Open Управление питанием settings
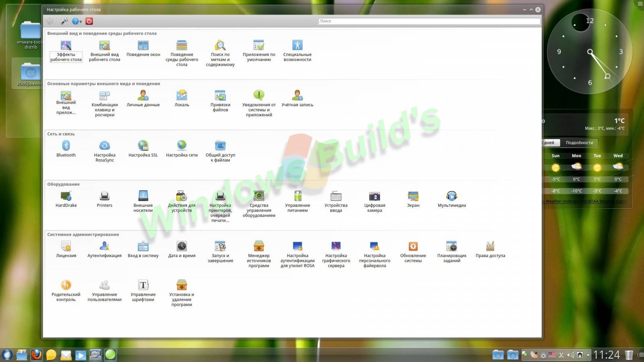 (297, 202)
